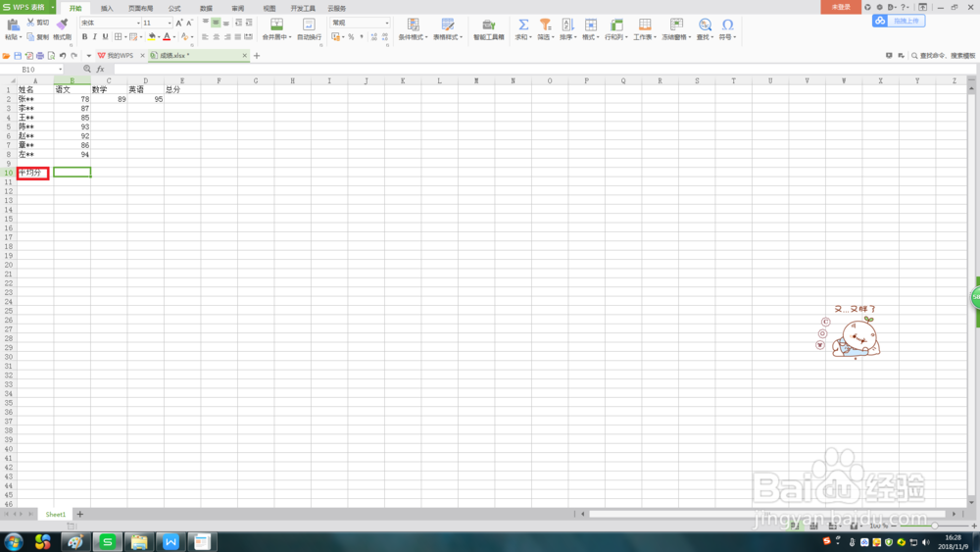Decrease font size with the smaller A icon
This screenshot has height=552, width=980.
coord(189,23)
